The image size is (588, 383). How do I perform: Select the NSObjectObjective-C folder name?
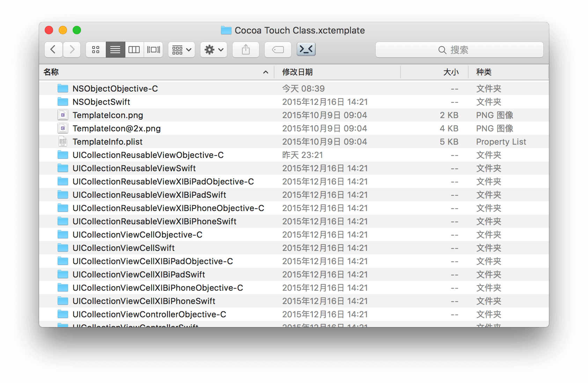115,89
